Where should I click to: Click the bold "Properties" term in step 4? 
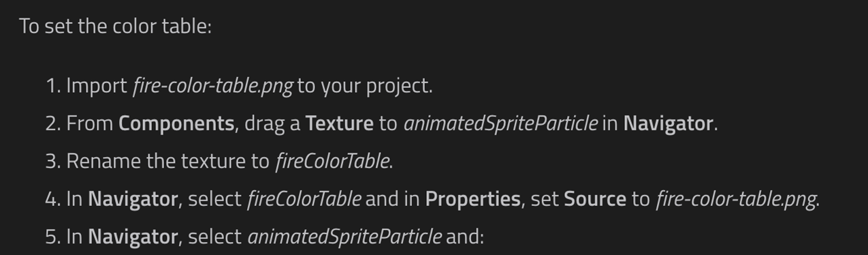[x=473, y=199]
